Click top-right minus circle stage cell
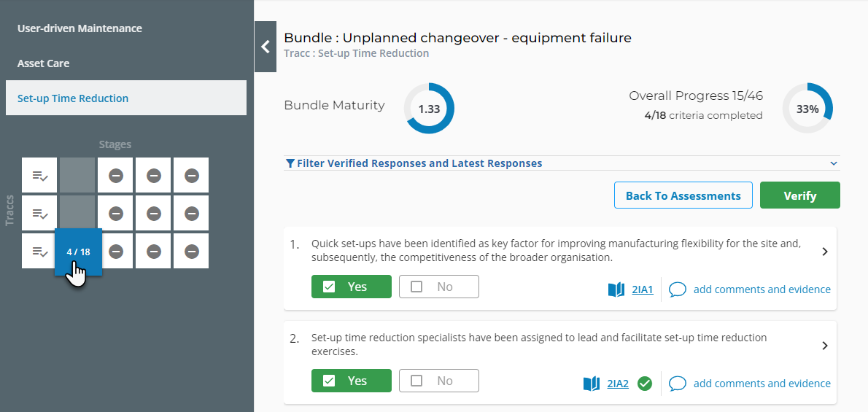868x412 pixels. click(191, 176)
